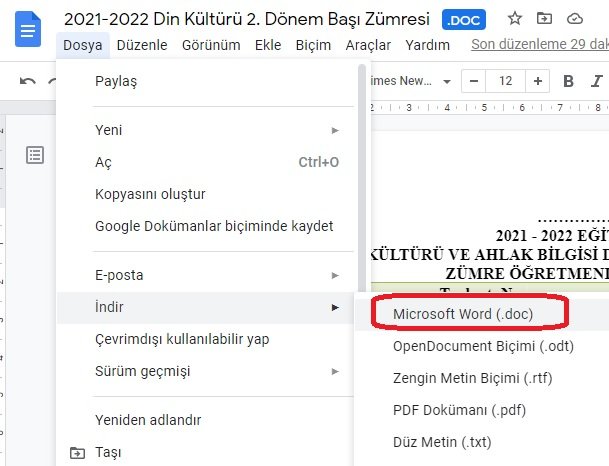Open the Araçlar menu
This screenshot has height=466, width=609.
(368, 45)
